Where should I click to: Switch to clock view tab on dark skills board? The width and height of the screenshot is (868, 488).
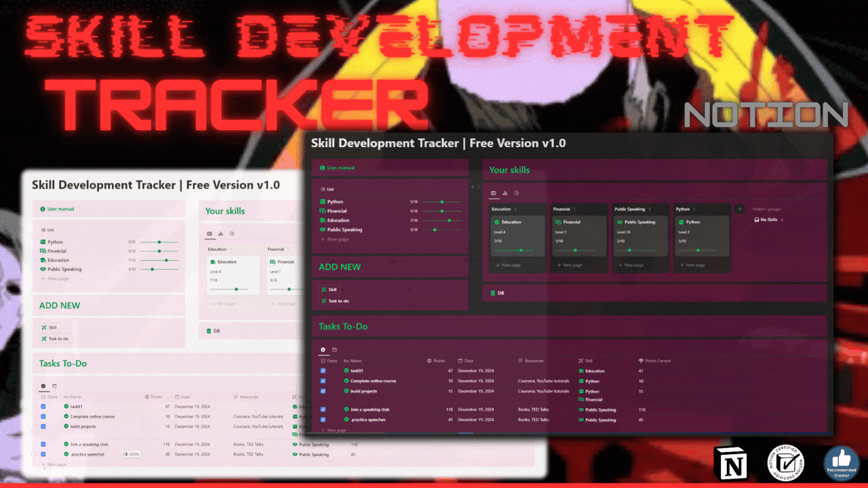[516, 193]
